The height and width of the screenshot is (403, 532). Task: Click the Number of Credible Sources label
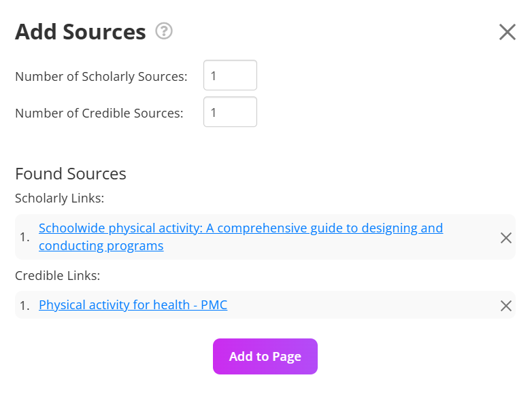[x=99, y=113]
